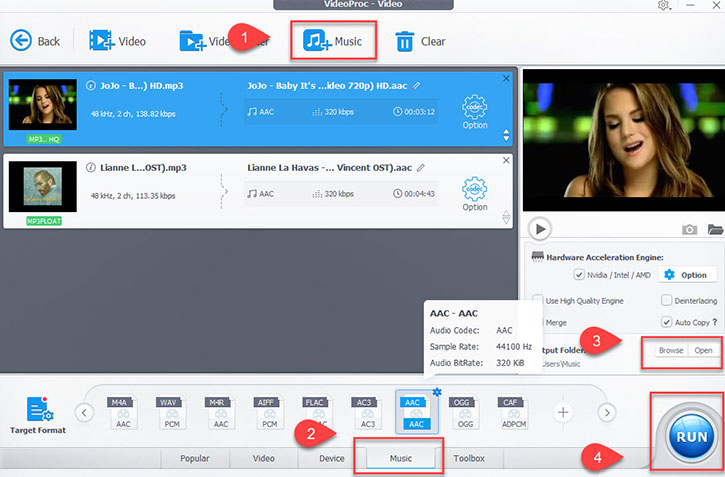The width and height of the screenshot is (725, 477).
Task: Open the output folder
Action: pos(703,350)
